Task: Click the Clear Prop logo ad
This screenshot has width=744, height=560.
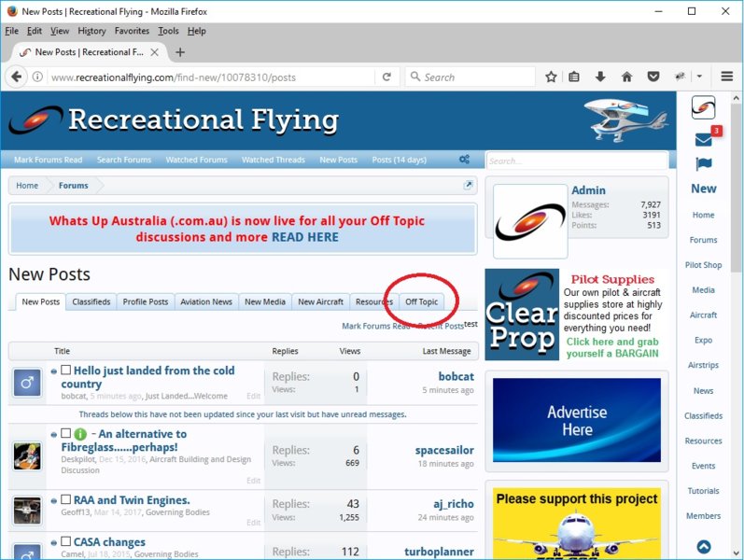Action: (x=522, y=315)
